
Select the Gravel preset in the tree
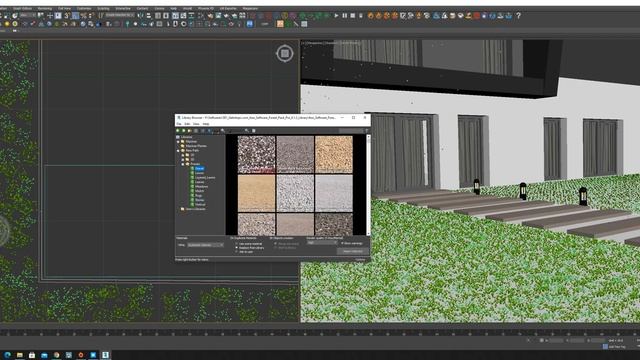point(200,168)
